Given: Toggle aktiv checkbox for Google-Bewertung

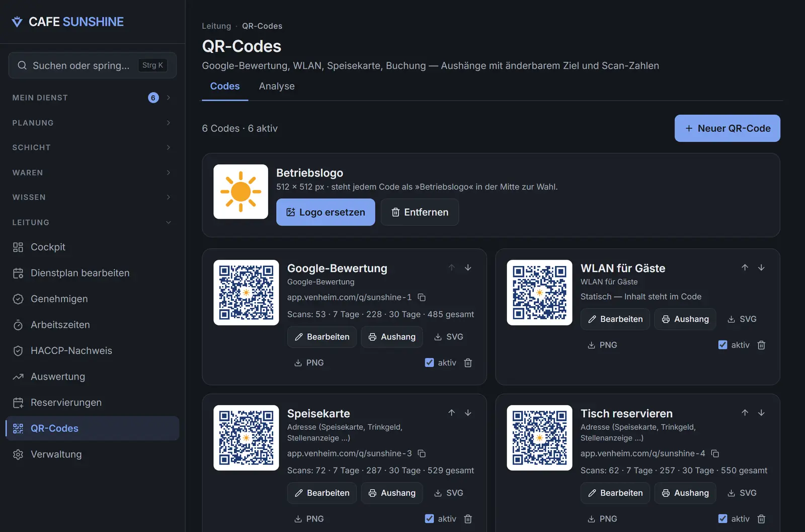Looking at the screenshot, I should pos(429,363).
